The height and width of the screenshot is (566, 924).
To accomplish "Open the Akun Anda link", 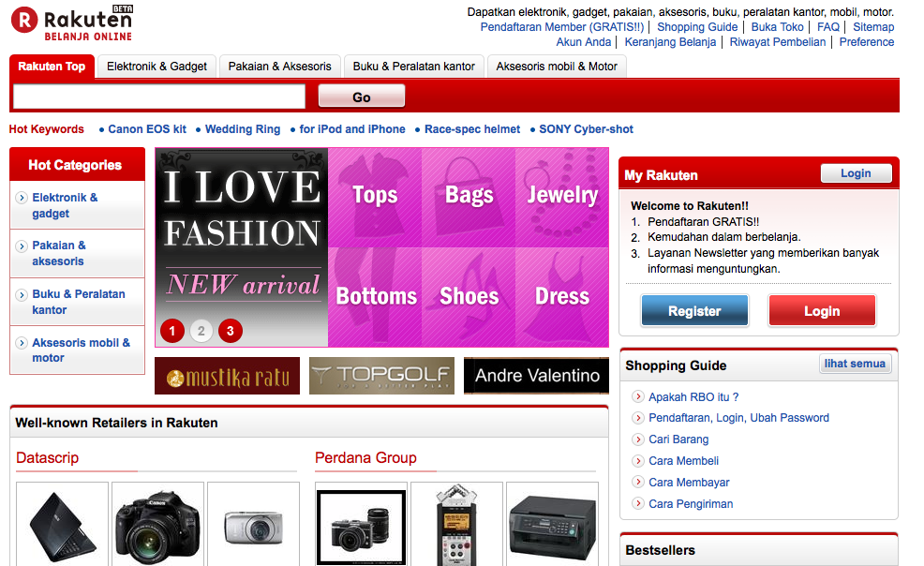I will tap(584, 42).
